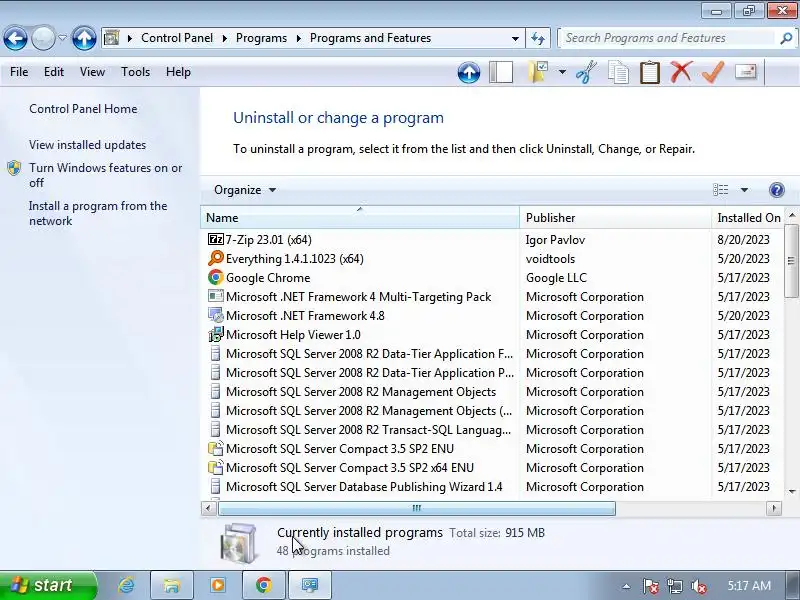Select the Google Chrome list icon
The image size is (800, 600).
point(215,277)
